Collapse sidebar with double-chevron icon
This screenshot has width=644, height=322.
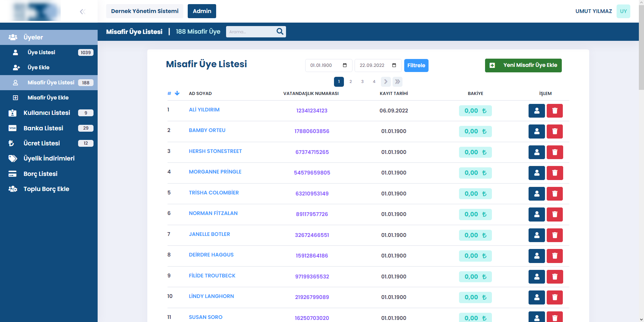tap(82, 12)
